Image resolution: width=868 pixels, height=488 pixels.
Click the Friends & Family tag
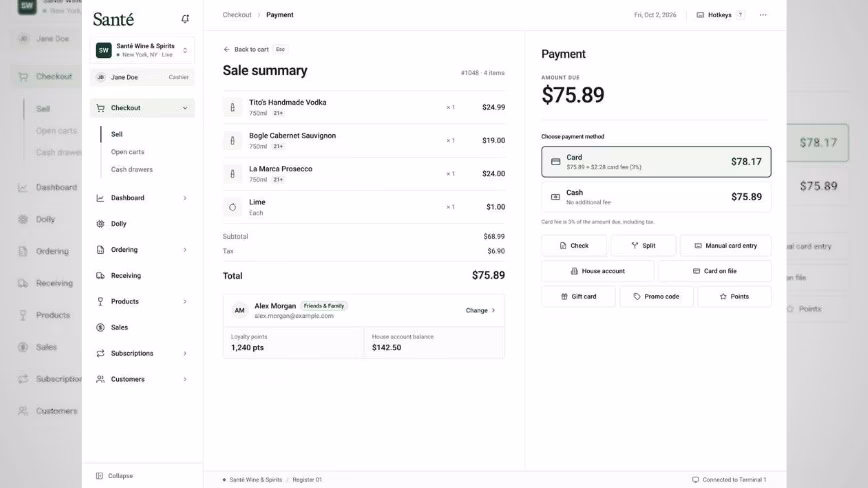click(324, 306)
